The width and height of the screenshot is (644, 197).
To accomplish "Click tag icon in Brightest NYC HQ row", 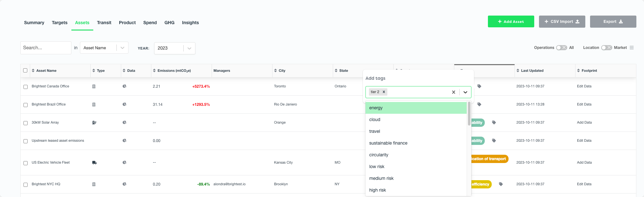I will [501, 184].
